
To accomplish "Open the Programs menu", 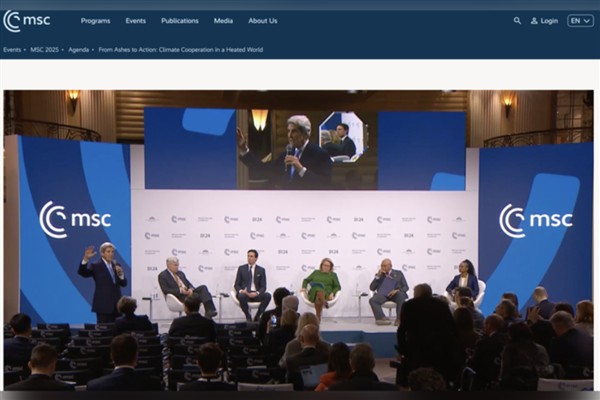I will 95,20.
